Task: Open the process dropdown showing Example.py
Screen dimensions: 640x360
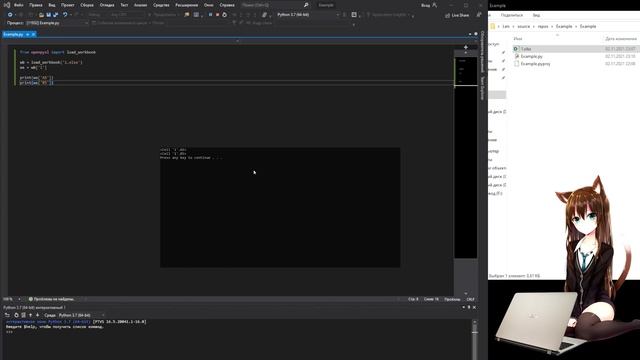Action: click(57, 23)
